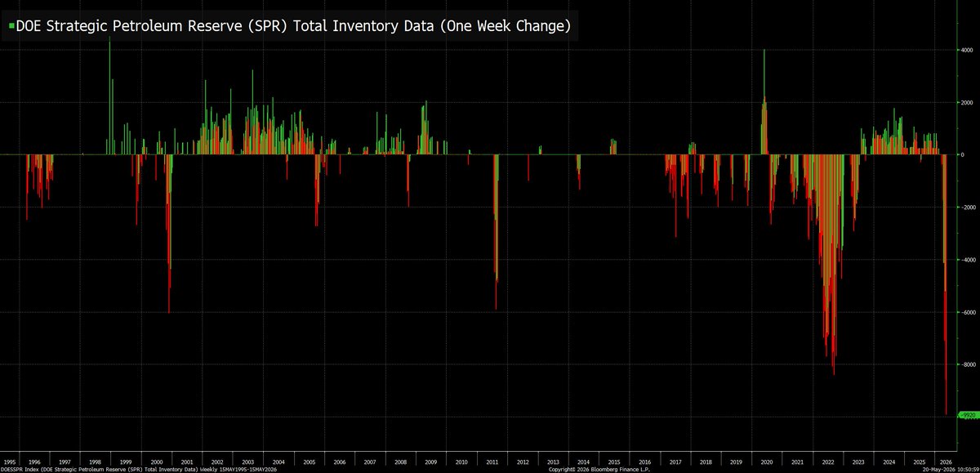The image size is (980, 473).
Task: Click the 2012 year label on x-axis
Action: click(x=522, y=462)
